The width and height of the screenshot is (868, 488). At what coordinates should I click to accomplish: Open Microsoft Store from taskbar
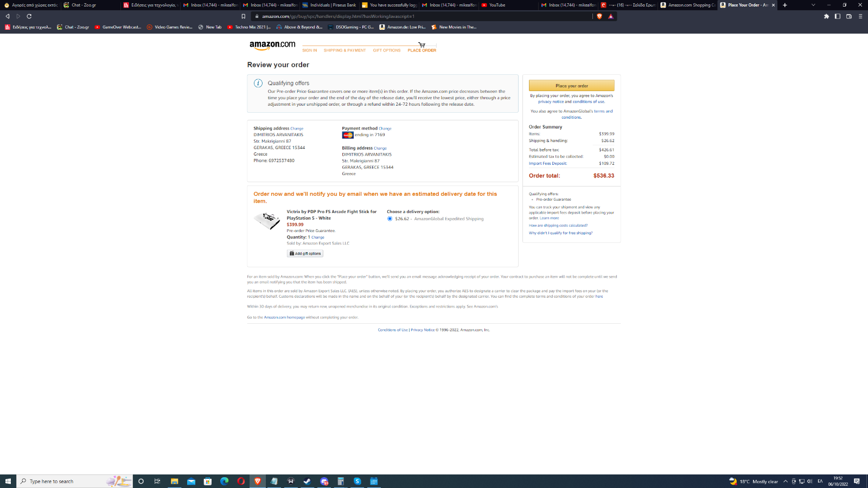(207, 481)
